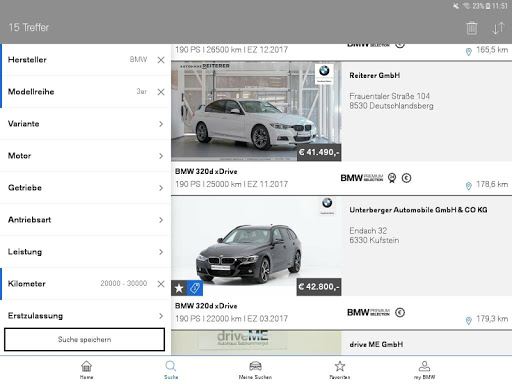
Task: Tap favorite star on black BMW listing
Action: (x=179, y=288)
